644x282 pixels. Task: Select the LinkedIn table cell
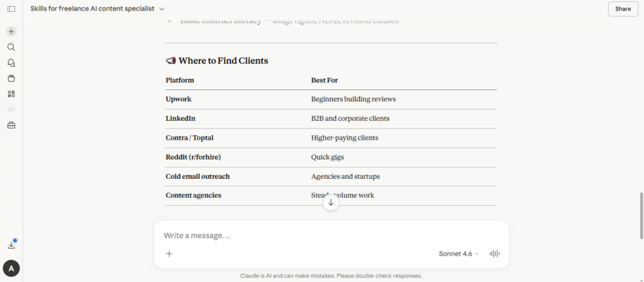(x=180, y=118)
